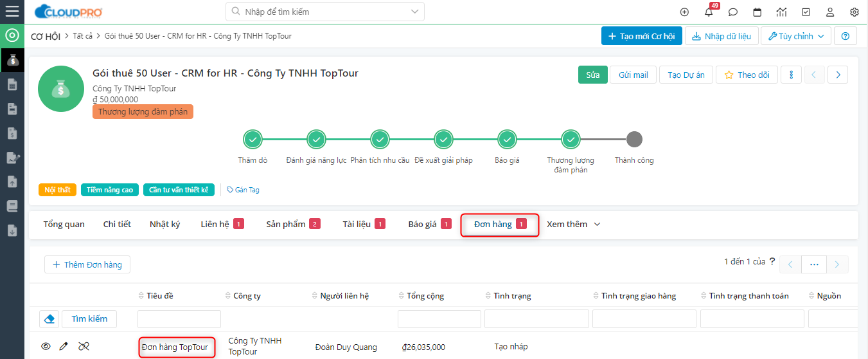Edit Đơn hàng TopTour with pencil icon
This screenshot has width=868, height=359.
tap(64, 347)
